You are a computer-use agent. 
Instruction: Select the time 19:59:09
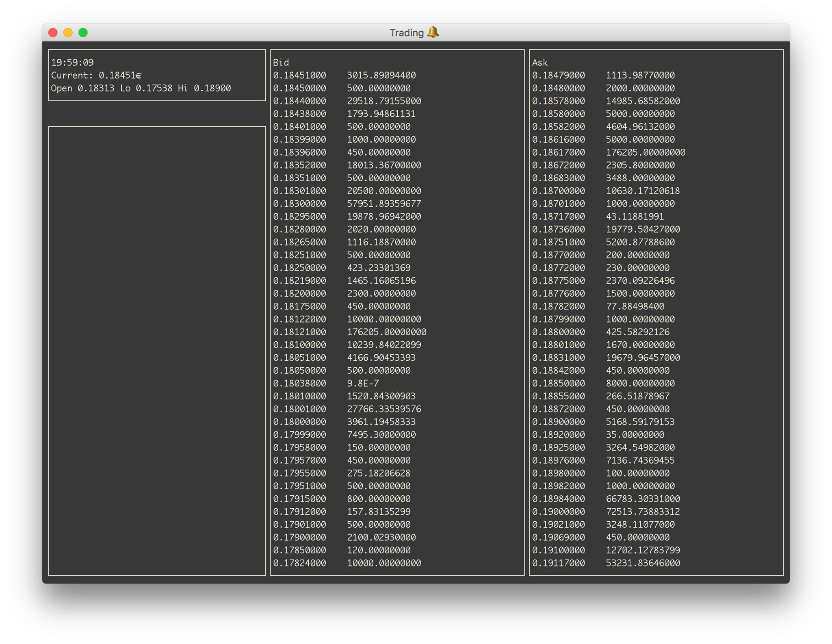coord(72,63)
